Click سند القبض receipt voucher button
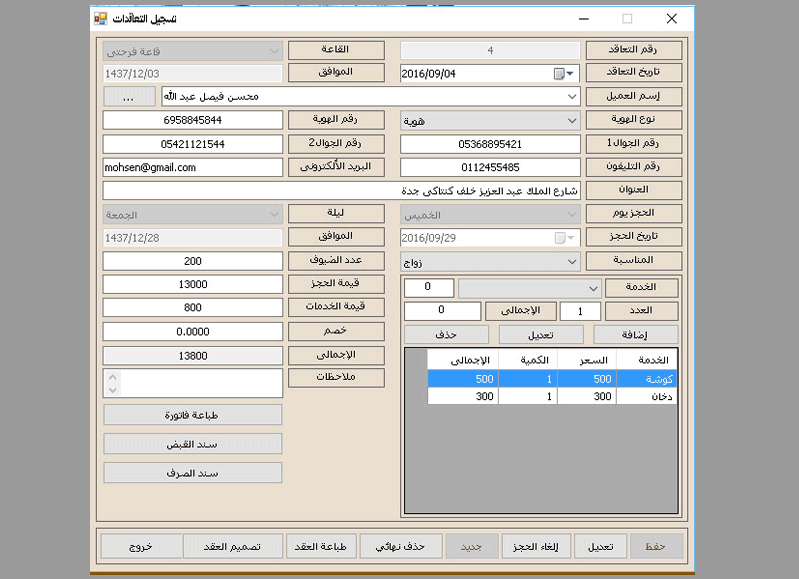 point(193,444)
